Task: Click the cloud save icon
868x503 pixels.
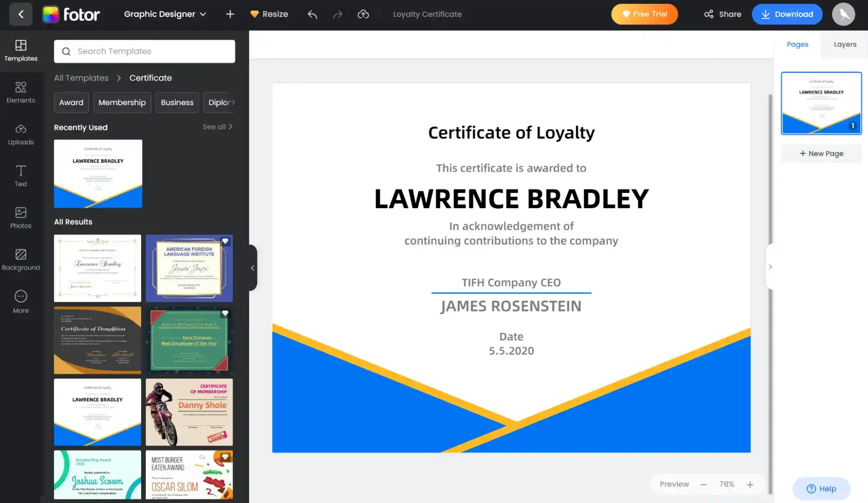Action: tap(363, 14)
